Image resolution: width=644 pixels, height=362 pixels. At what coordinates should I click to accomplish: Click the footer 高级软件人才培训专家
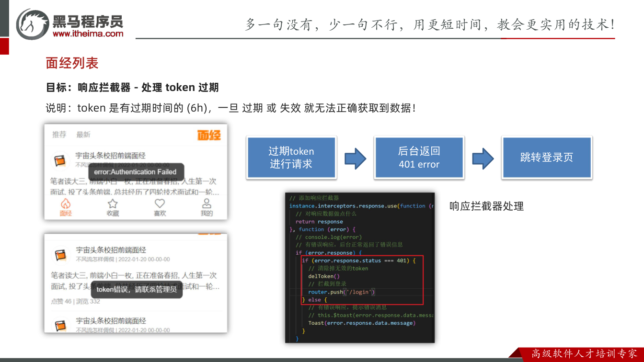[x=585, y=354]
